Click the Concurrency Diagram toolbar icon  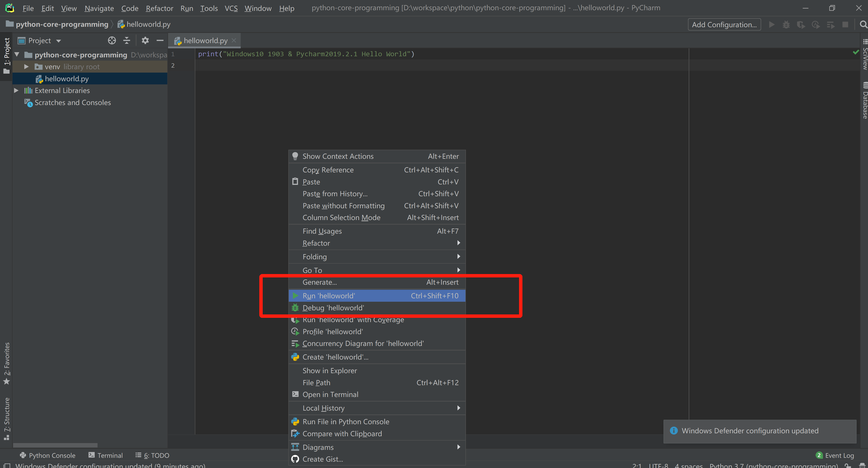pyautogui.click(x=831, y=25)
